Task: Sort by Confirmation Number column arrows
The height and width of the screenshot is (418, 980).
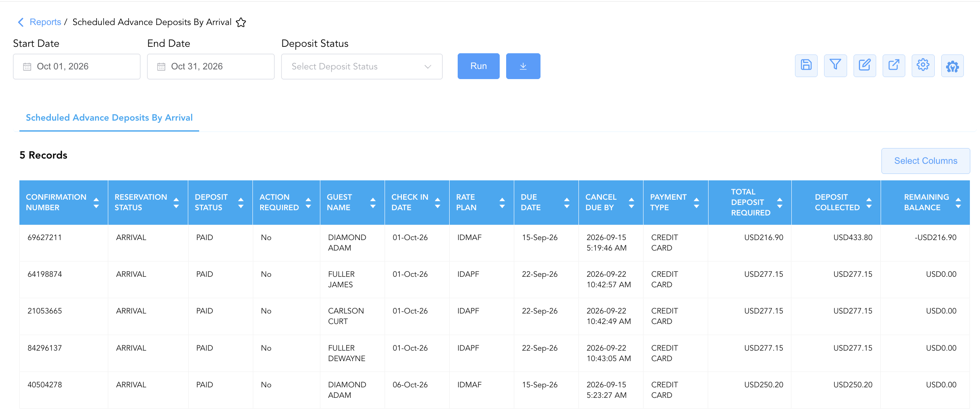Action: pos(96,203)
